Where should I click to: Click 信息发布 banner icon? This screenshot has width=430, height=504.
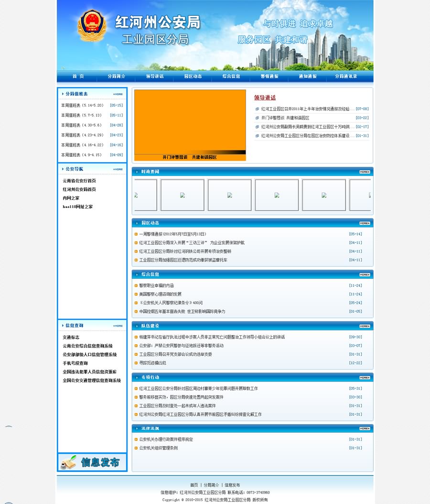pos(92,462)
